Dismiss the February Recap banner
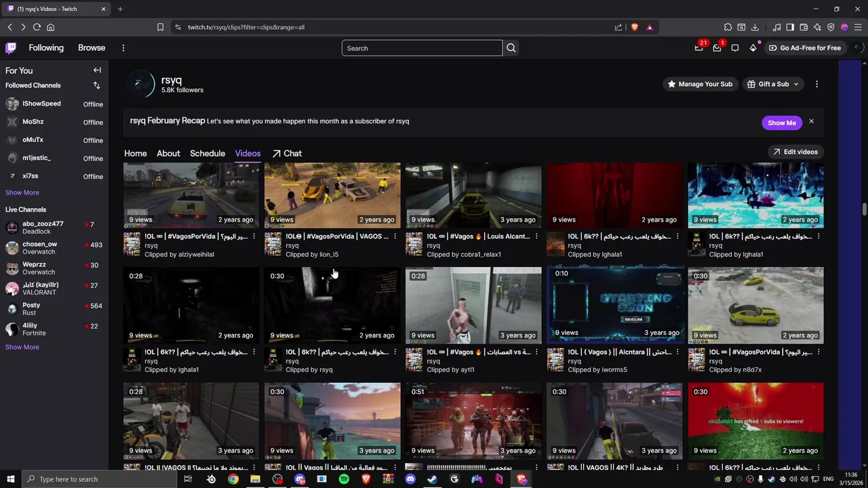The image size is (868, 488). click(x=811, y=122)
